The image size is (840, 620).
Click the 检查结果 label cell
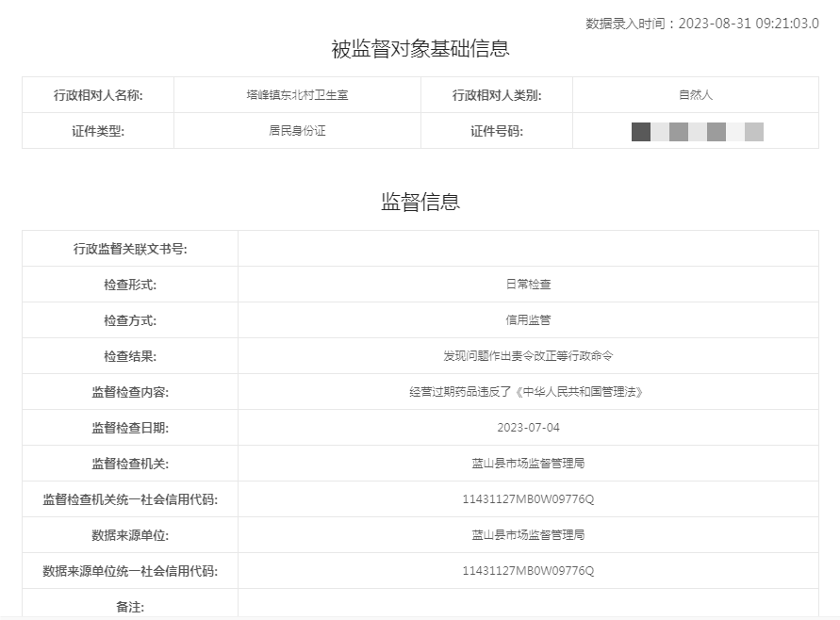(x=130, y=356)
